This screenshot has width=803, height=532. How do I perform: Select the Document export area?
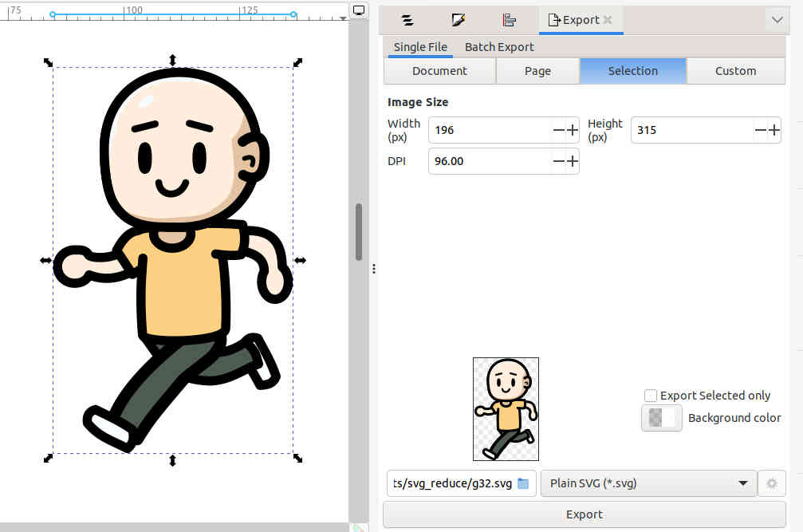click(x=439, y=71)
